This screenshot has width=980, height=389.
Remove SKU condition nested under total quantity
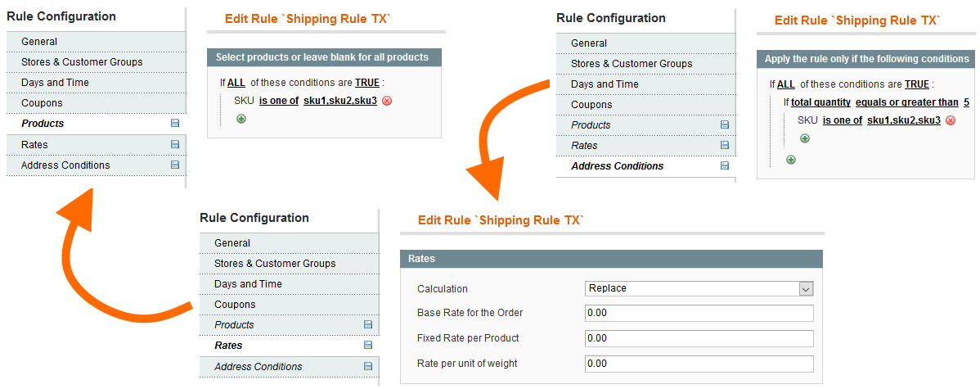click(951, 120)
